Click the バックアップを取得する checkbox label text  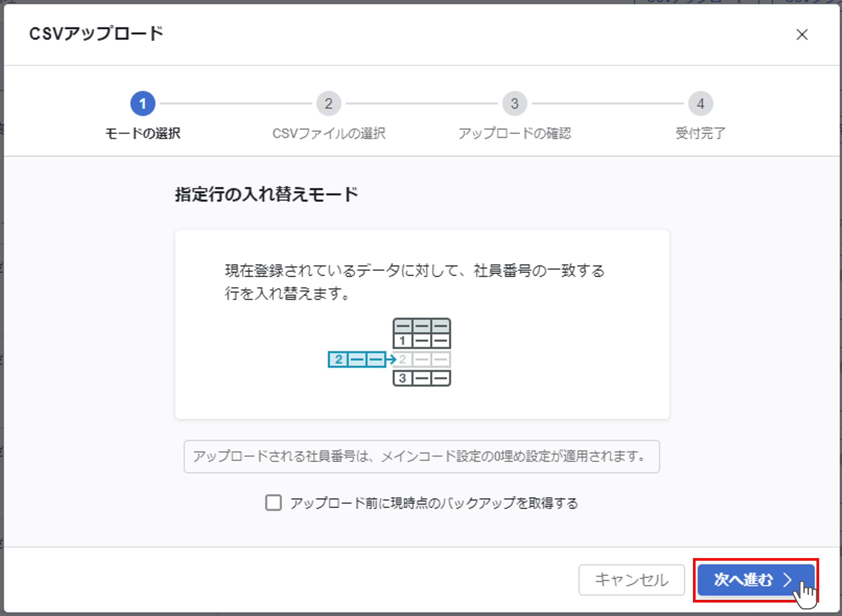[x=434, y=503]
